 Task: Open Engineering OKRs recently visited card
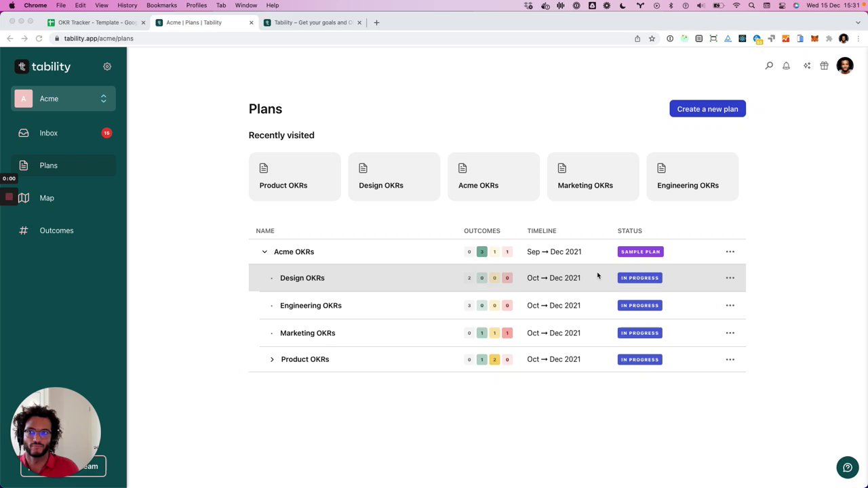[x=692, y=176]
